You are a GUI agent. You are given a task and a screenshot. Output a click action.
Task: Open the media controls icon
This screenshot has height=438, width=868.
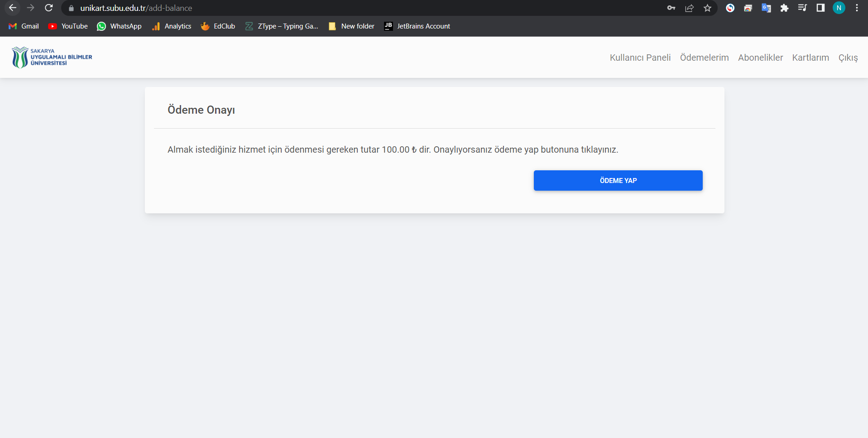[802, 8]
